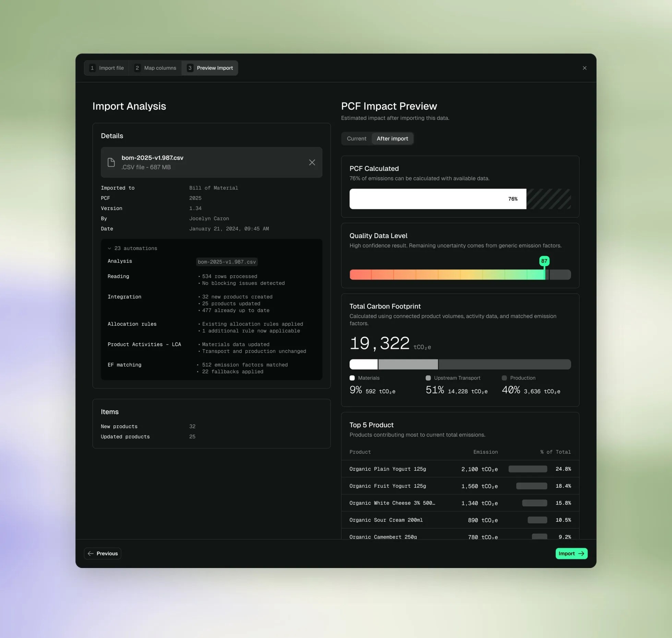Select the Organic Fruit Yogurt 125g row
Screen dimensions: 672x638
[x=460, y=486]
